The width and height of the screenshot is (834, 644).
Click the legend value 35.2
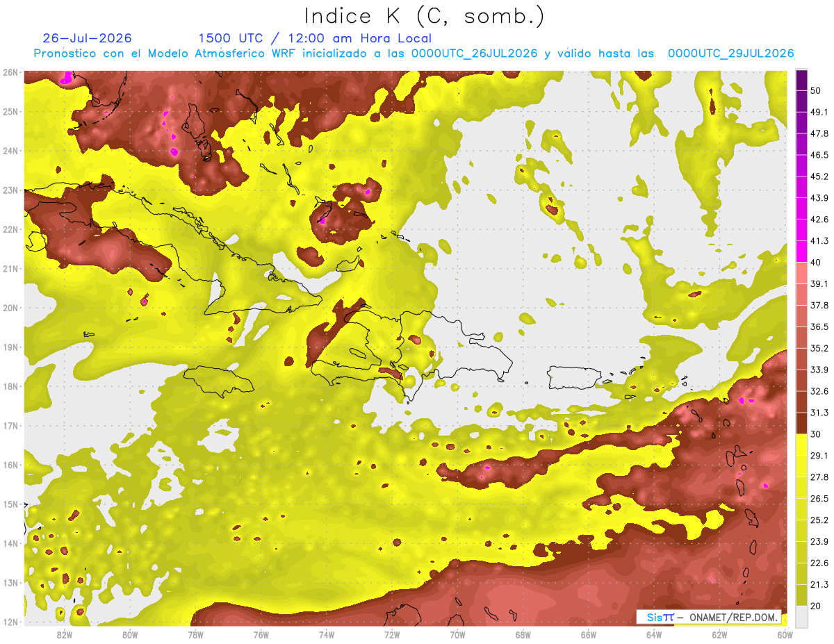point(819,348)
